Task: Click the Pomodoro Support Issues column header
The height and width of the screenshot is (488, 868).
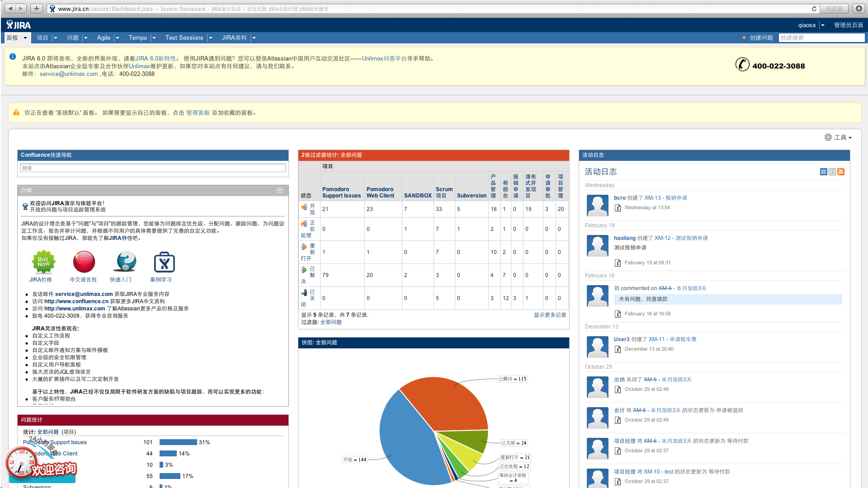Action: coord(341,192)
